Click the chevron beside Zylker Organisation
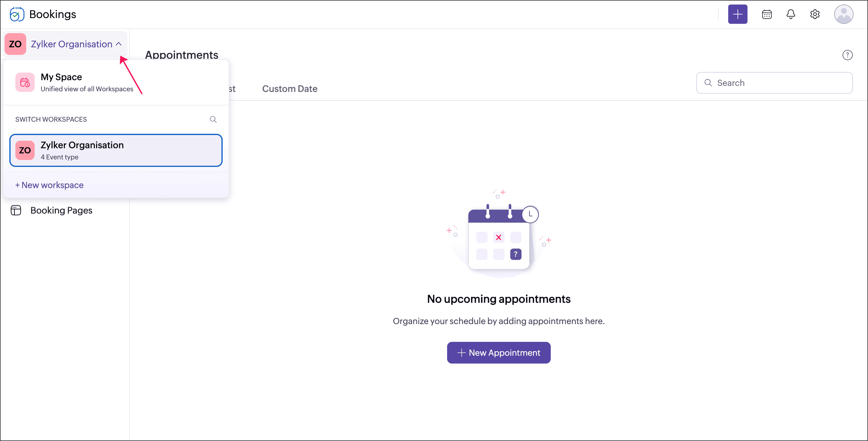 coord(119,44)
